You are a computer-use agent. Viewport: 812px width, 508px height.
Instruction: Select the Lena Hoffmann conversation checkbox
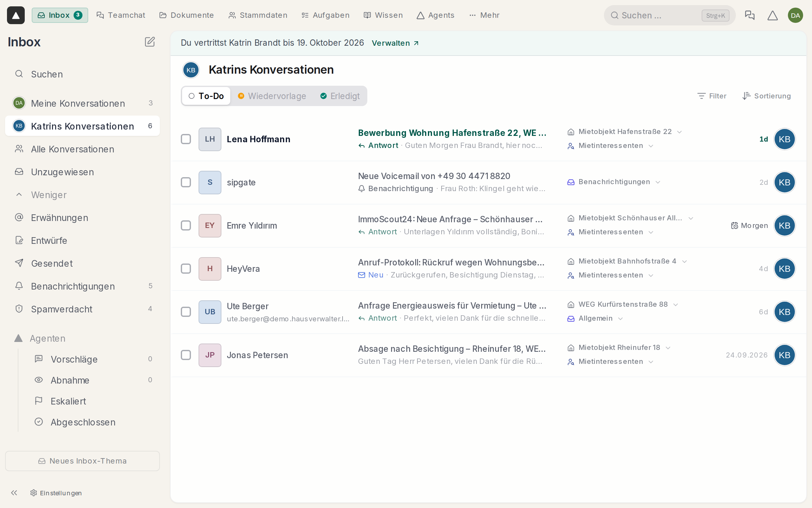point(186,139)
